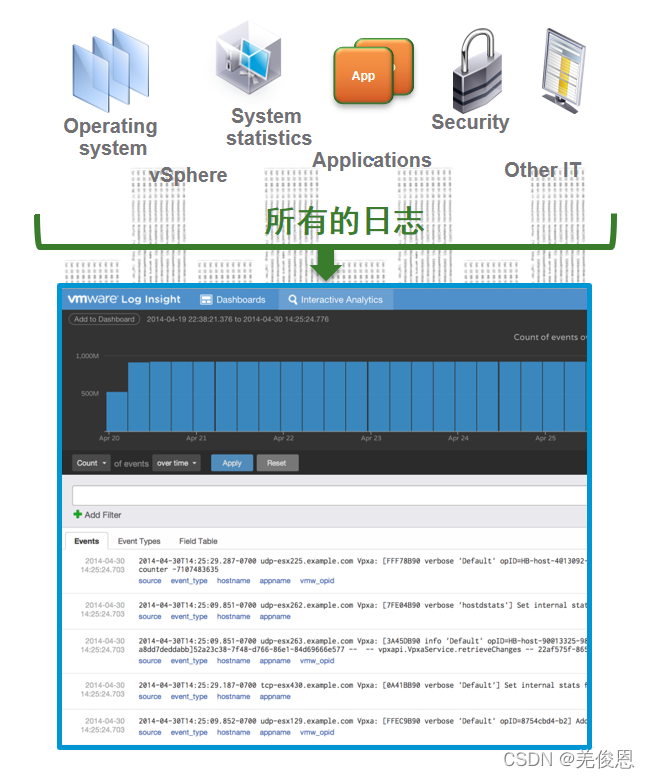Click the Operating system windows icon
650x778 pixels.
tap(110, 70)
